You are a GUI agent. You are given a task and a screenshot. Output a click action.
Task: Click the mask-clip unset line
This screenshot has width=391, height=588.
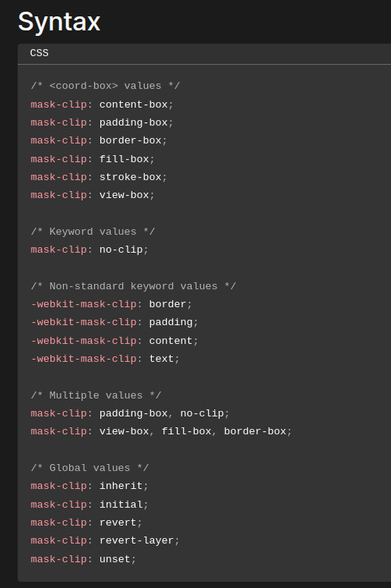pyautogui.click(x=83, y=559)
